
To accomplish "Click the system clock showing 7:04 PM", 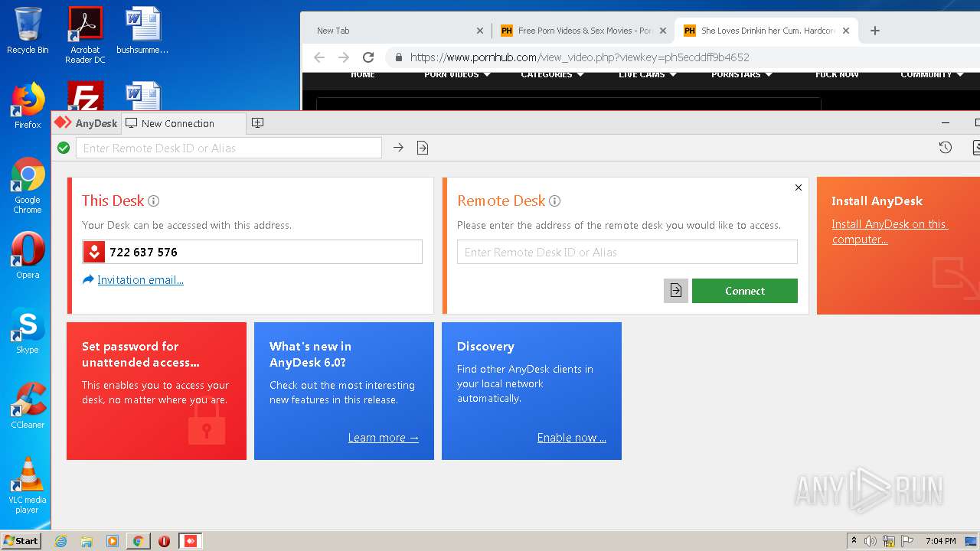I will coord(940,541).
